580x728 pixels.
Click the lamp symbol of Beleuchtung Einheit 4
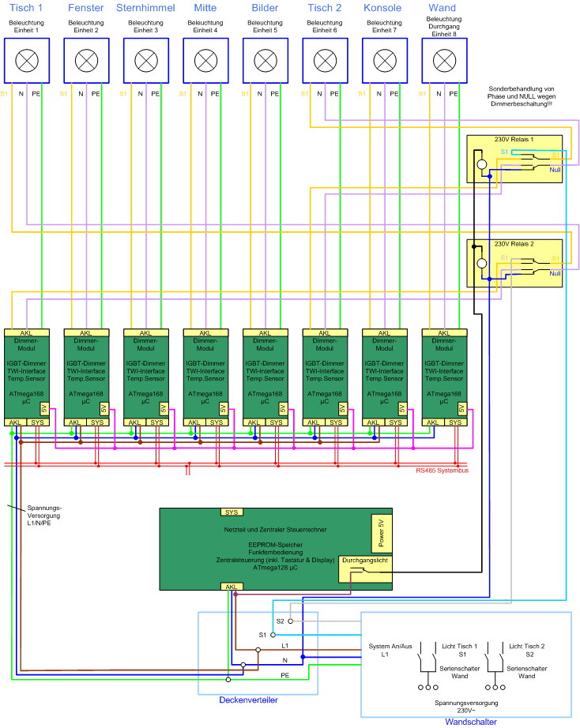(x=206, y=60)
